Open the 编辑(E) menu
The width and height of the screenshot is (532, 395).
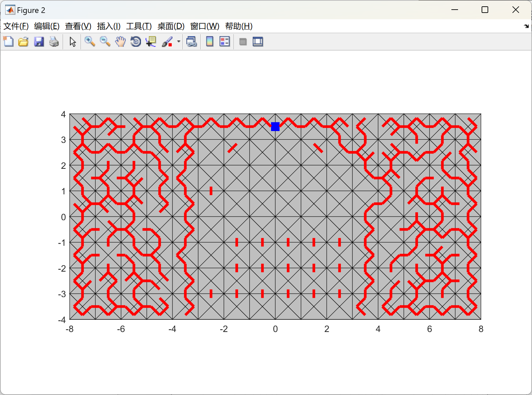(47, 26)
